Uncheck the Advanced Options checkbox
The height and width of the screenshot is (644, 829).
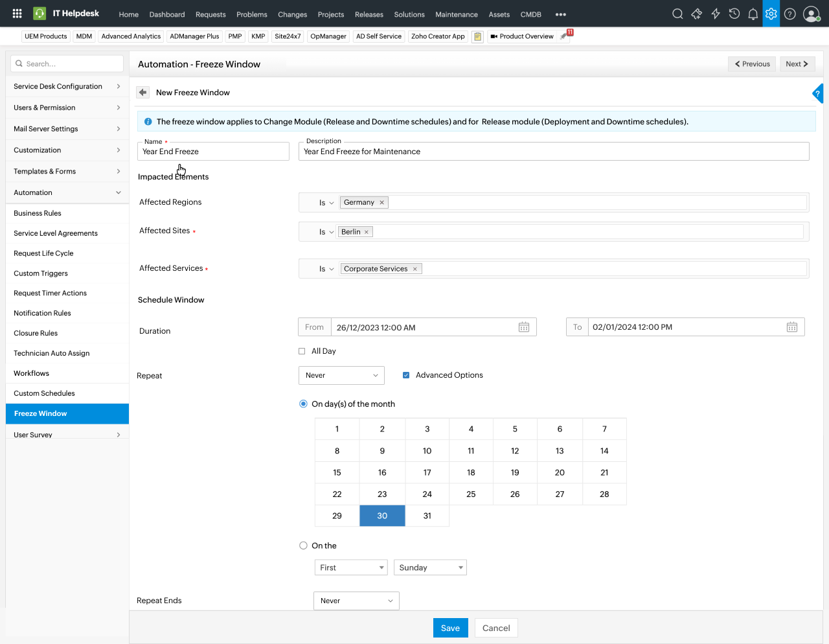(x=406, y=375)
